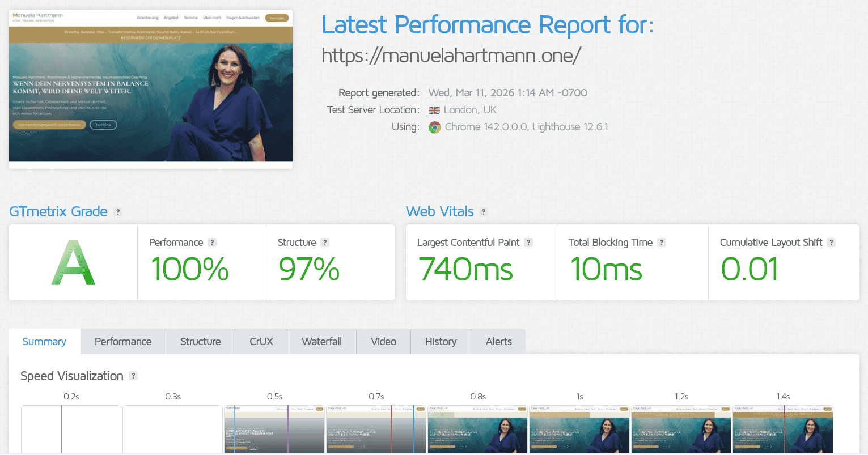Click Largest Contentful Paint help icon
The image size is (868, 455).
coord(528,243)
